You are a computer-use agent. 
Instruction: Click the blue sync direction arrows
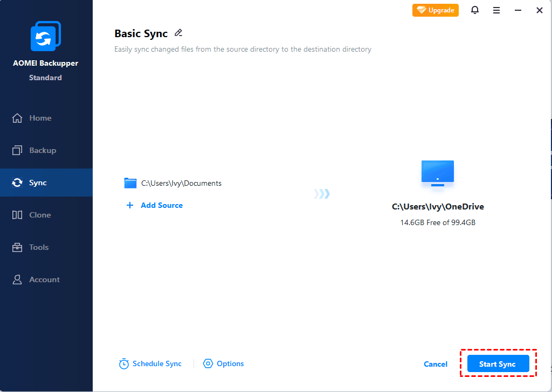click(x=321, y=193)
